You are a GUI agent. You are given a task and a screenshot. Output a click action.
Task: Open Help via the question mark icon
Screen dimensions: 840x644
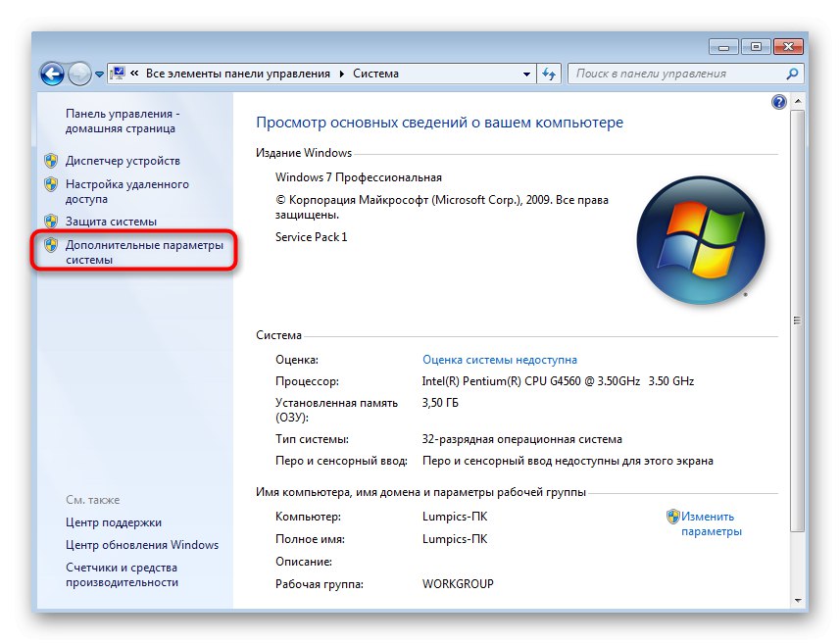[779, 102]
